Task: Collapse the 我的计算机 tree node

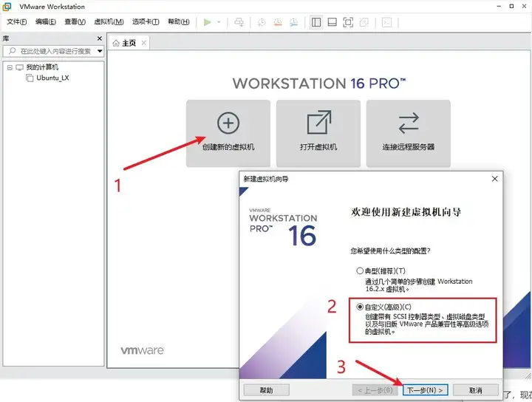Action: [x=10, y=67]
